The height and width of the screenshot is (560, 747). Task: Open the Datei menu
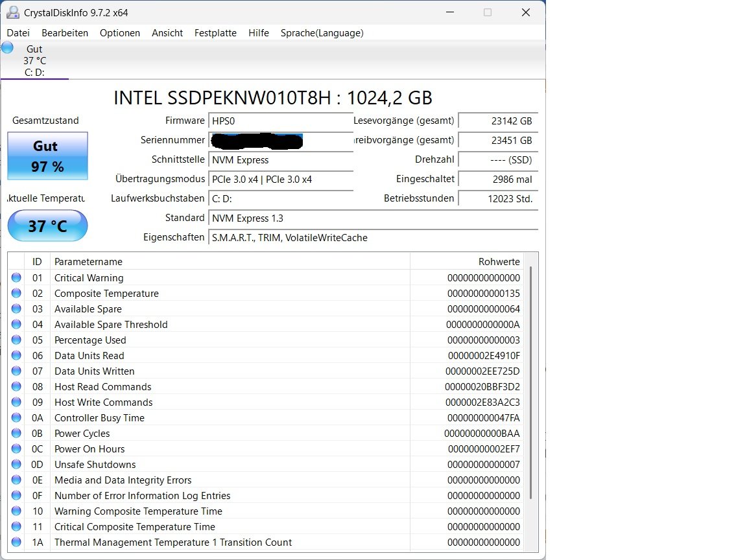18,33
